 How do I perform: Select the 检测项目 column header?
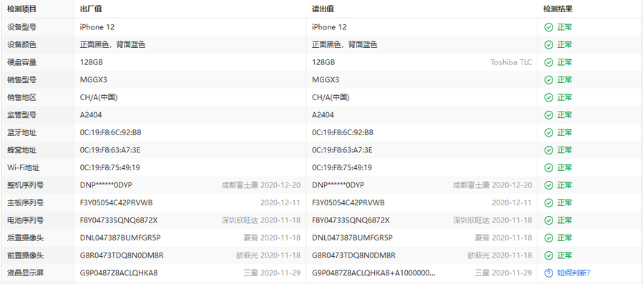(21, 9)
